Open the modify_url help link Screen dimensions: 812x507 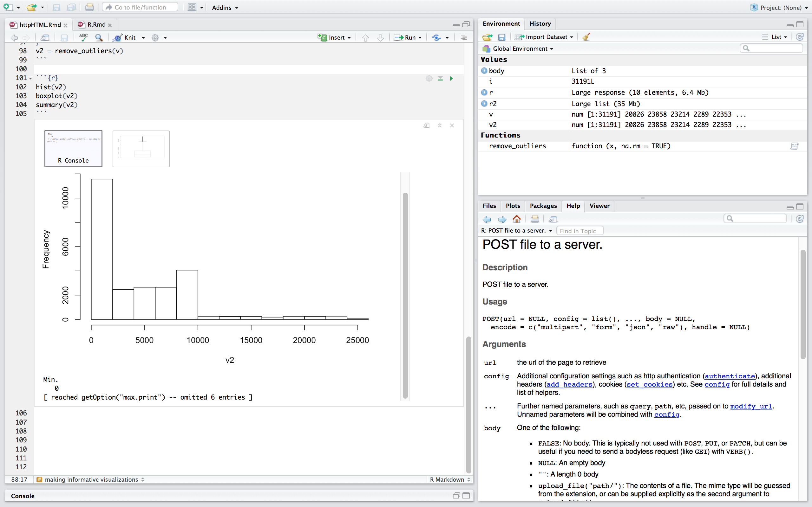tap(751, 406)
